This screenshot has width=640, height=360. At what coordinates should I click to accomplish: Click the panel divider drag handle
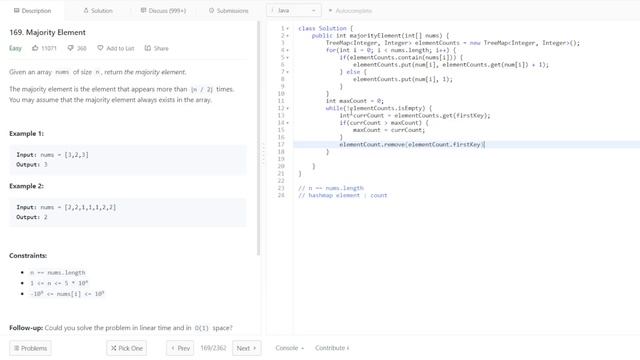tap(263, 153)
